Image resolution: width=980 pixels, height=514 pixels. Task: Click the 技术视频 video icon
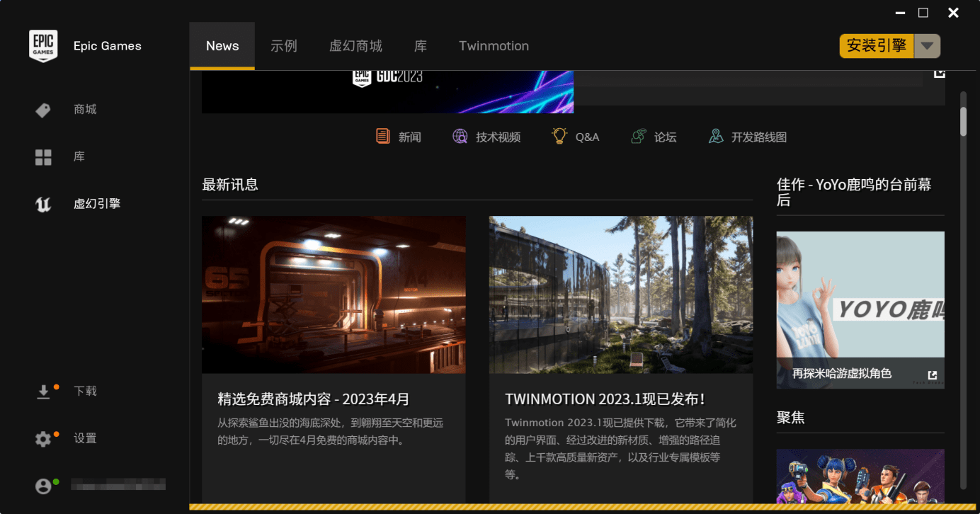460,136
